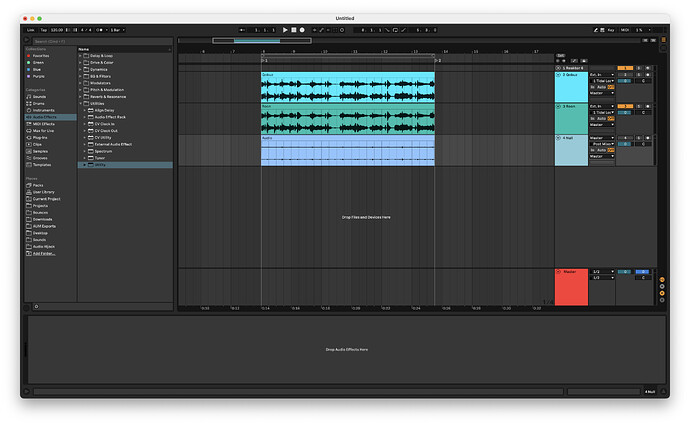The height and width of the screenshot is (425, 690).
Task: Stop playback with the Stop button
Action: 294,30
